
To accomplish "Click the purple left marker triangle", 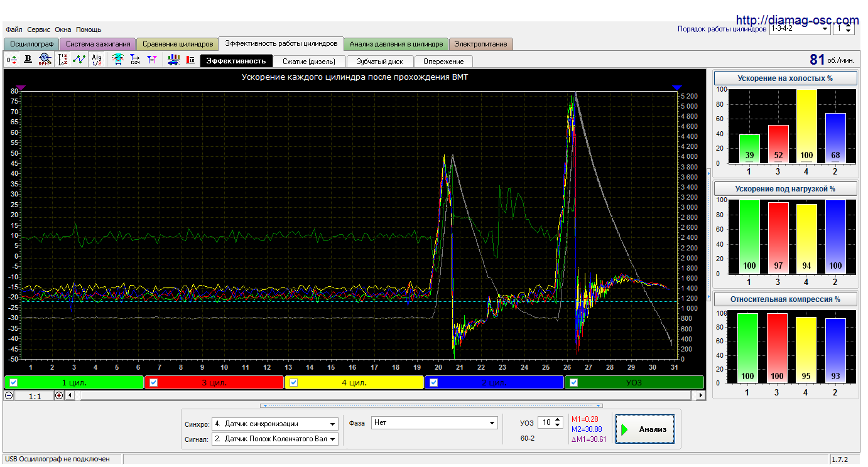I will coord(21,88).
